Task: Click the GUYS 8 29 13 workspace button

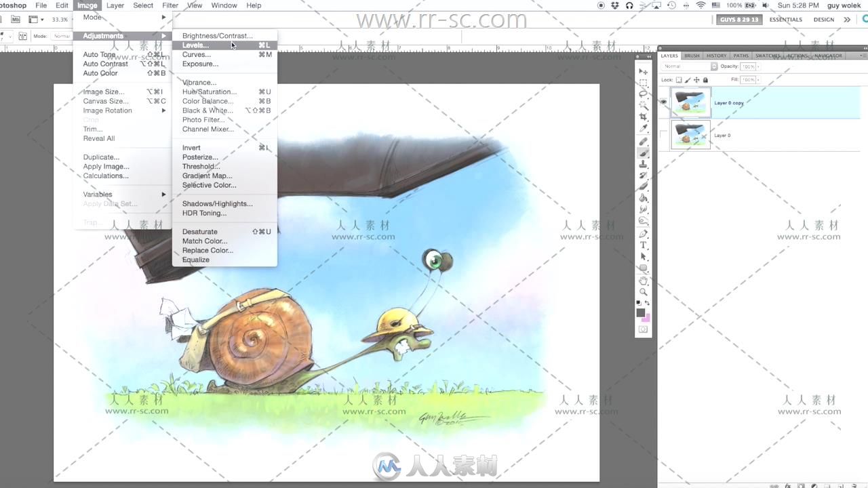Action: click(x=739, y=20)
